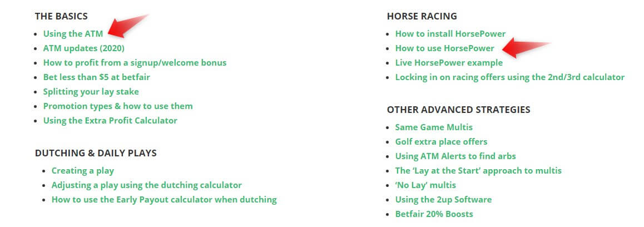Open the 'Lay at the Start' approach link

478,171
